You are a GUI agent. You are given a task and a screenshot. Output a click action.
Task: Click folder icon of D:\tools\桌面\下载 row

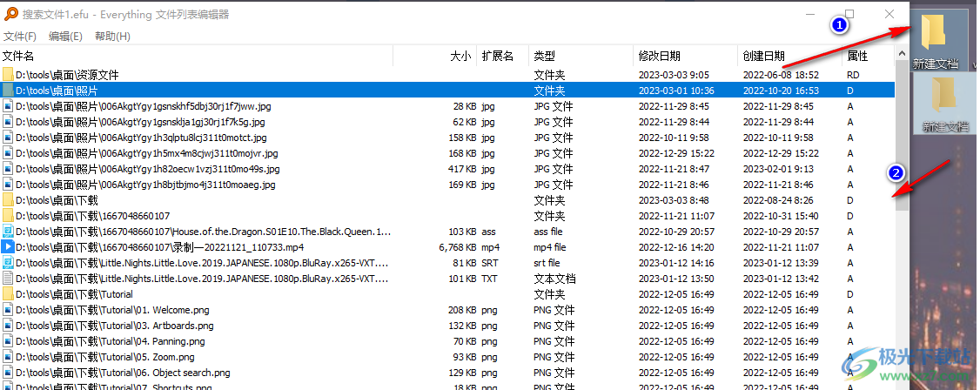tap(8, 200)
